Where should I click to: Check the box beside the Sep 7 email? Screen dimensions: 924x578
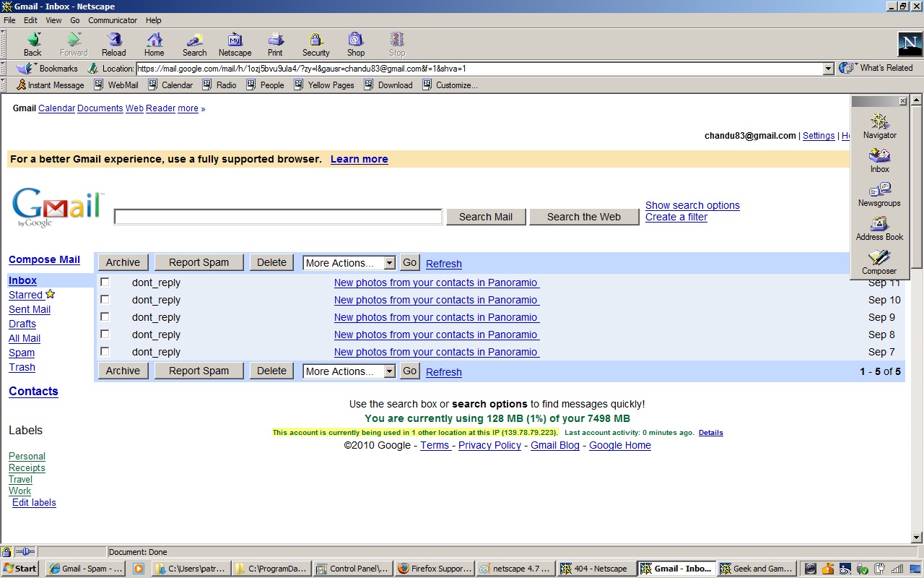pyautogui.click(x=105, y=352)
